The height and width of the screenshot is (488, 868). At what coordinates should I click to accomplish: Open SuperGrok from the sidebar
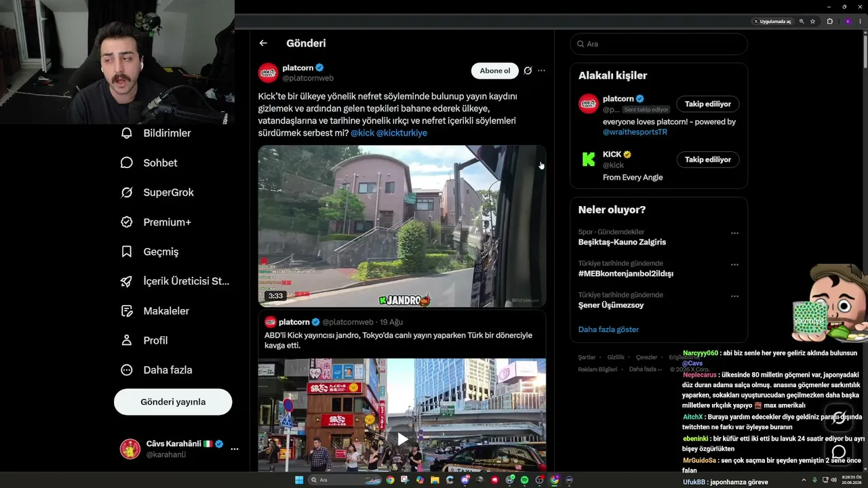tap(157, 192)
